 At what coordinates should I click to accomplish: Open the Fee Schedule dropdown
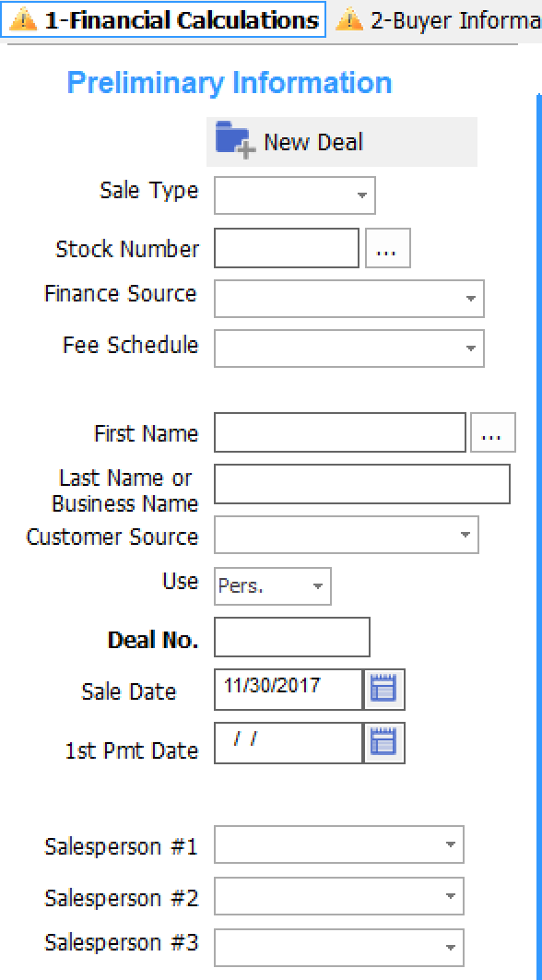[x=471, y=348]
